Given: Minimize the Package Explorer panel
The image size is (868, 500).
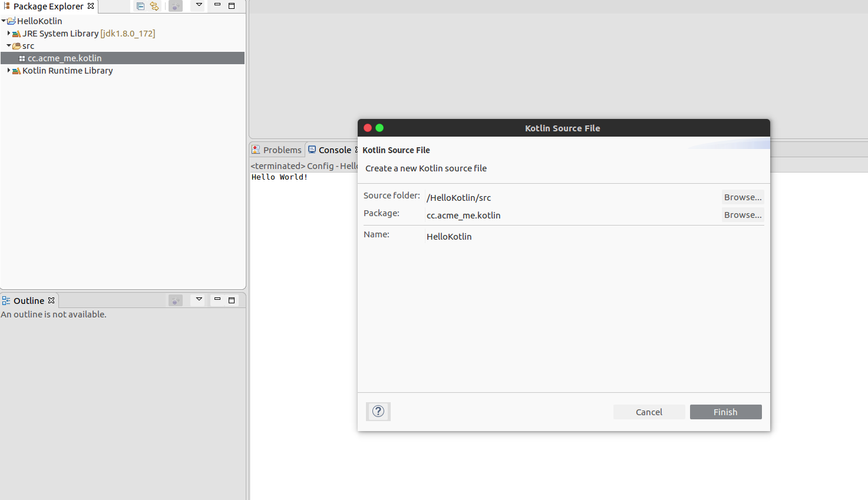Looking at the screenshot, I should [x=217, y=5].
